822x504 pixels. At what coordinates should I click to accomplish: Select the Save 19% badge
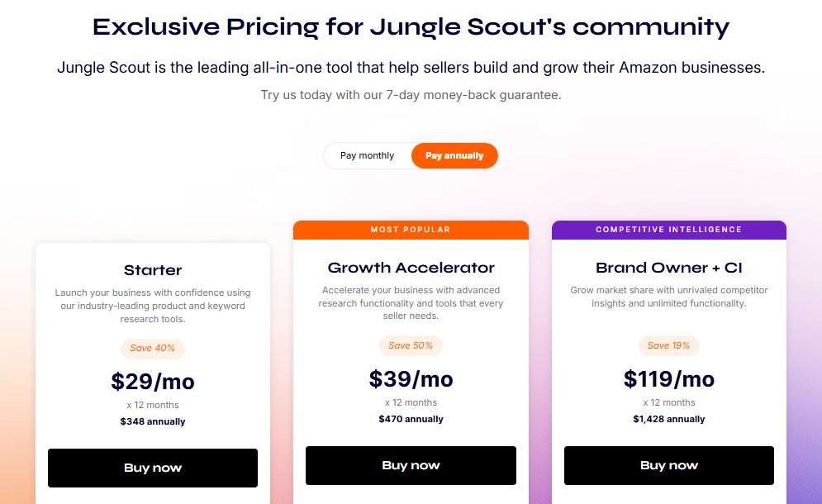[x=668, y=345]
